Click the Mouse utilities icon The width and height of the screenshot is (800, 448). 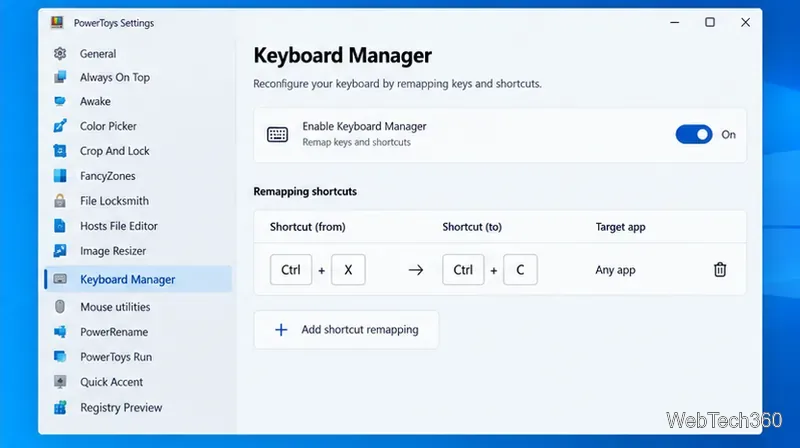(60, 307)
